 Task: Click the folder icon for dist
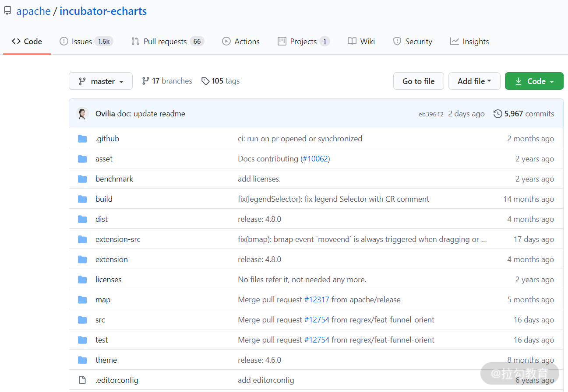82,219
